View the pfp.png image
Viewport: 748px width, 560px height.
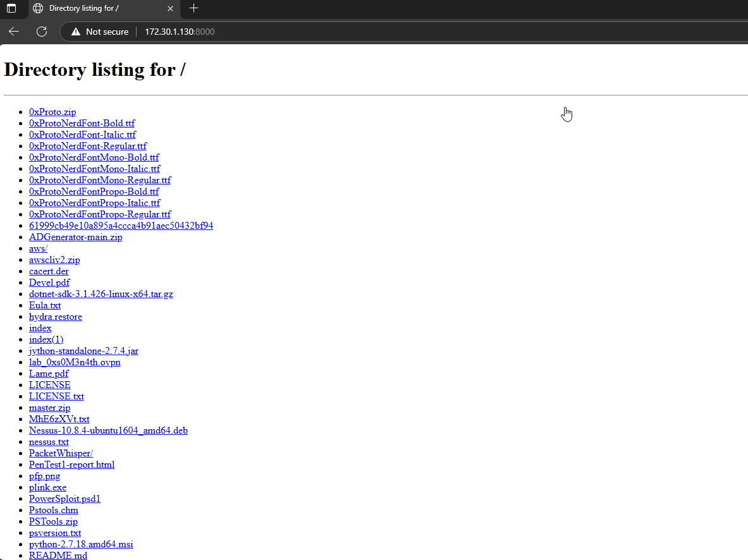click(x=44, y=477)
